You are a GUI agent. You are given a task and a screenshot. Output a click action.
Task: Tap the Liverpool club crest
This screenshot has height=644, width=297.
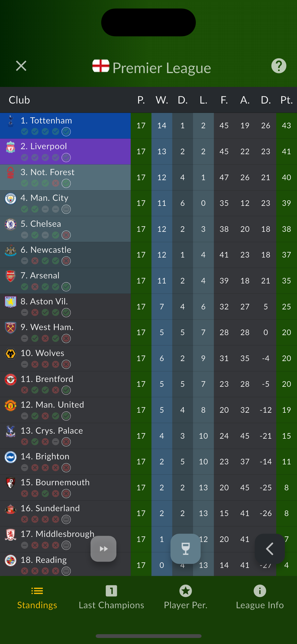pos(11,147)
